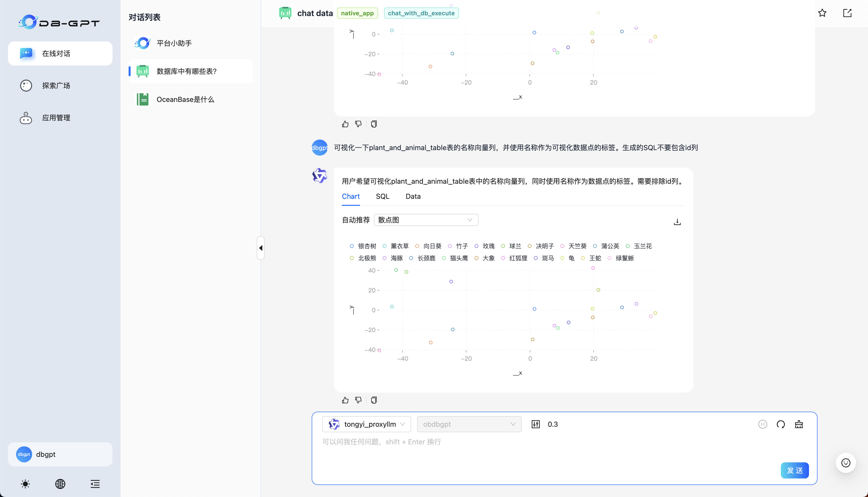Download the scatter chart image

click(x=677, y=222)
